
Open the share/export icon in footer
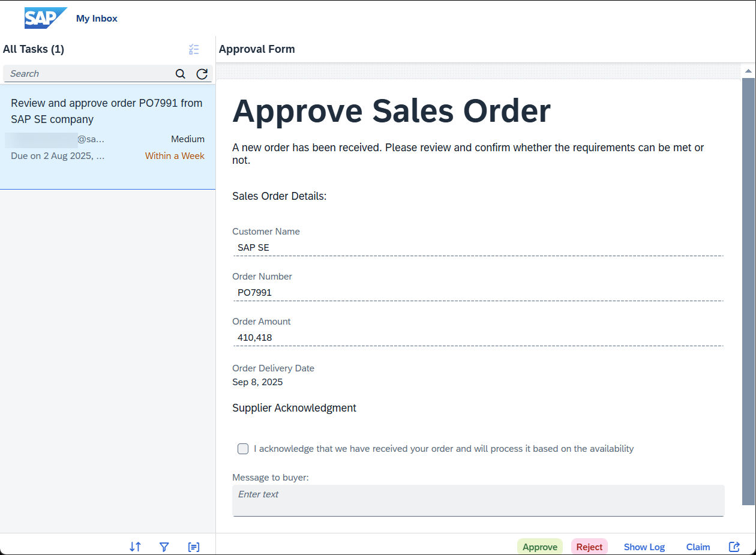click(x=734, y=547)
